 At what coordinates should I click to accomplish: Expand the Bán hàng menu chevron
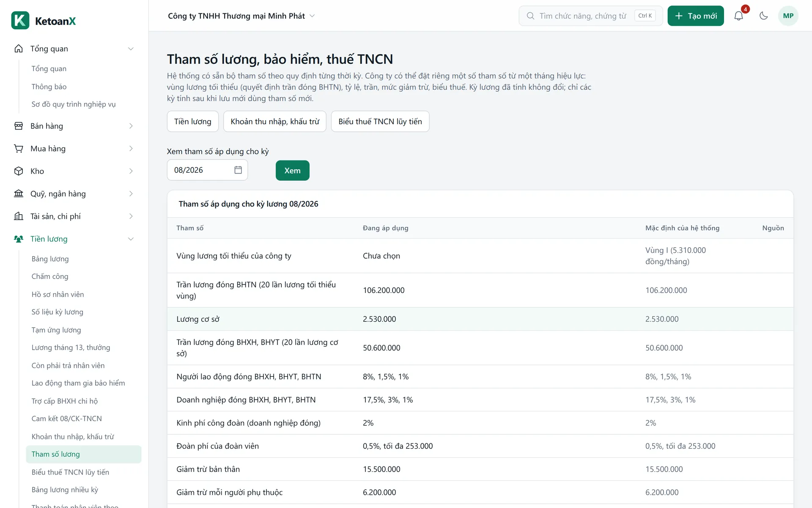(131, 126)
